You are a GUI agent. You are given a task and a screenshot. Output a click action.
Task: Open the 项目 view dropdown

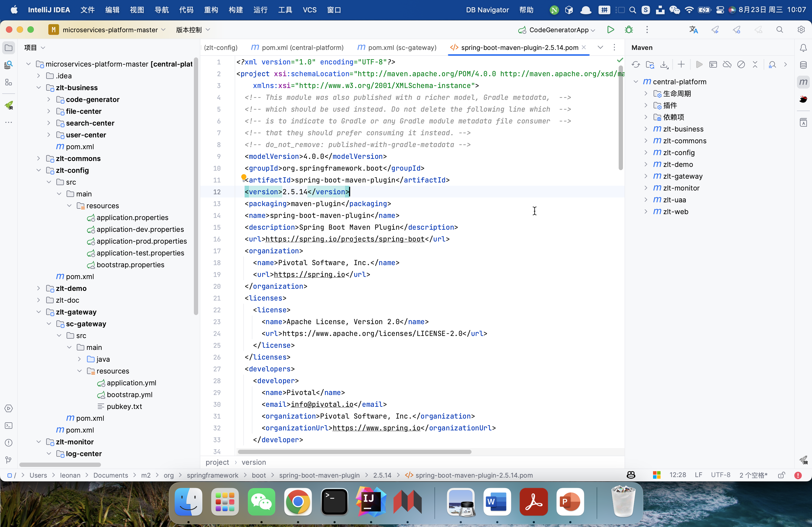coord(34,48)
